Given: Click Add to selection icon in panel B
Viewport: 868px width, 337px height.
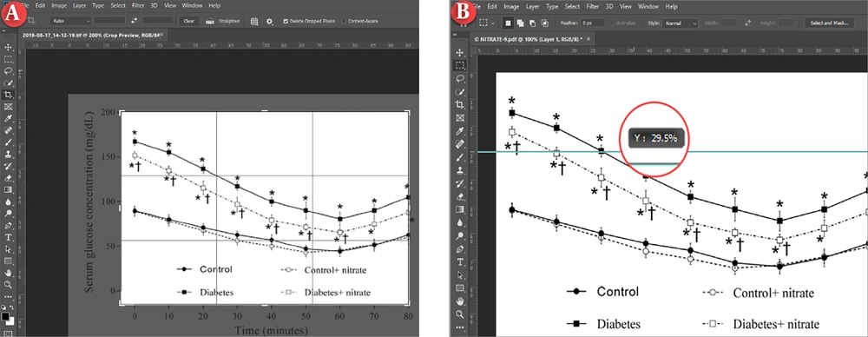Looking at the screenshot, I should (520, 23).
